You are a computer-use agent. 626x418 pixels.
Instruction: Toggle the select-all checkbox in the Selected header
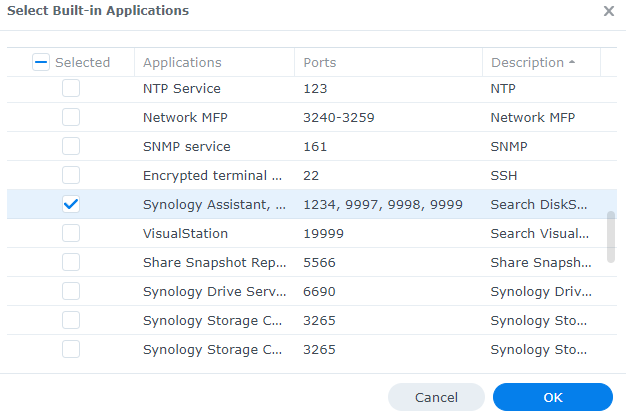click(41, 62)
